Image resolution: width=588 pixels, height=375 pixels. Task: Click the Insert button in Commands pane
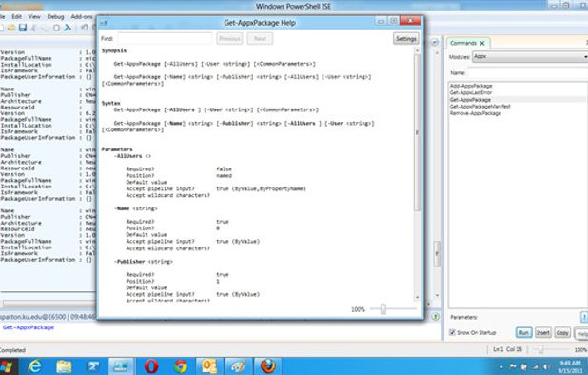point(542,332)
